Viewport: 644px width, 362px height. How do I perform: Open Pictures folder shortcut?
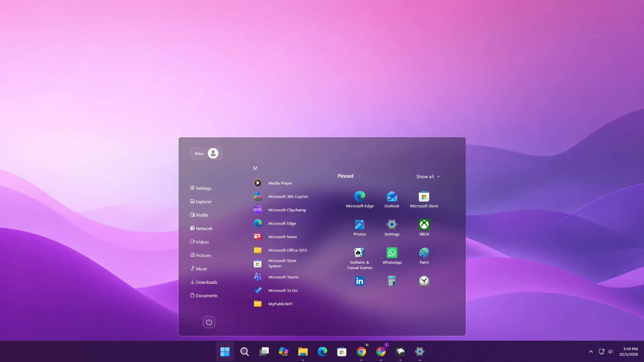[200, 255]
